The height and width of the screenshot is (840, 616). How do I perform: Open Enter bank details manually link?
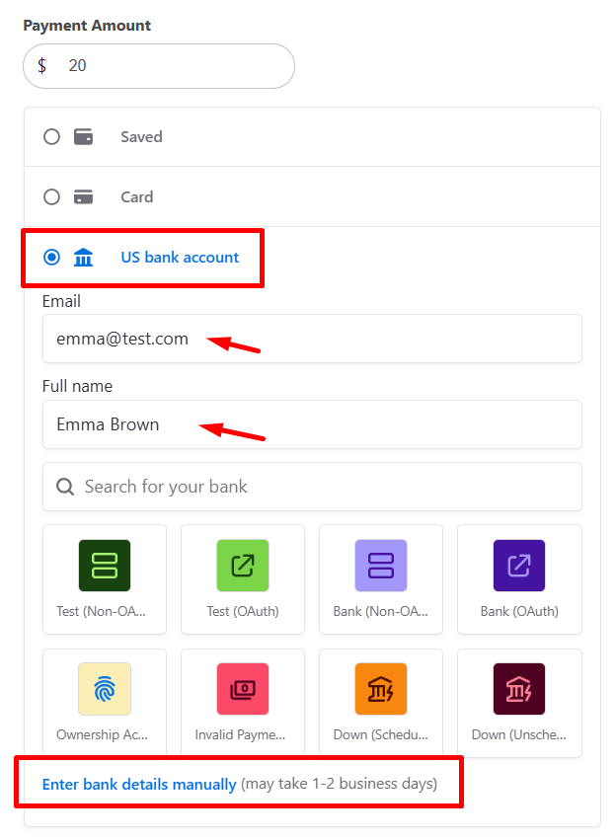(139, 785)
